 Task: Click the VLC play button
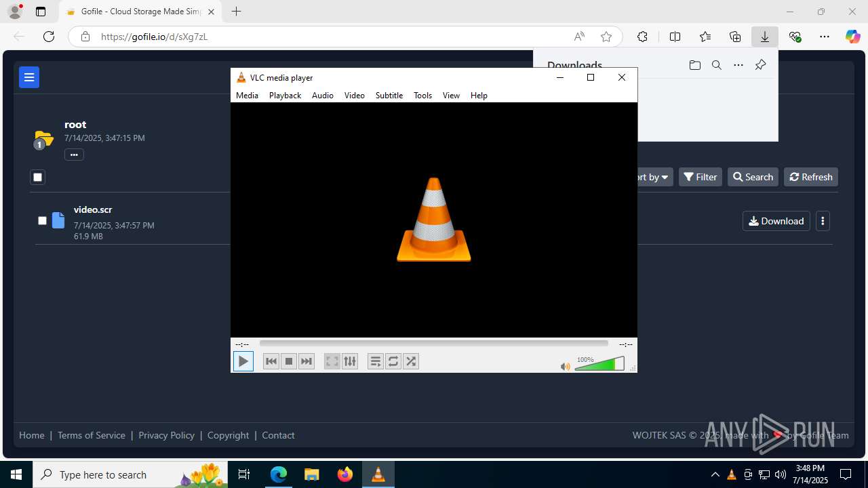click(243, 361)
